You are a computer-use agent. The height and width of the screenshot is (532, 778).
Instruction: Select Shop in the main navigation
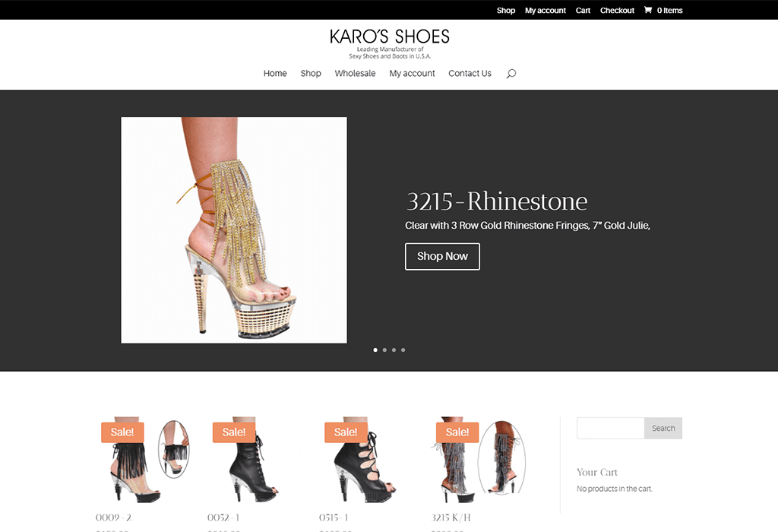tap(311, 73)
